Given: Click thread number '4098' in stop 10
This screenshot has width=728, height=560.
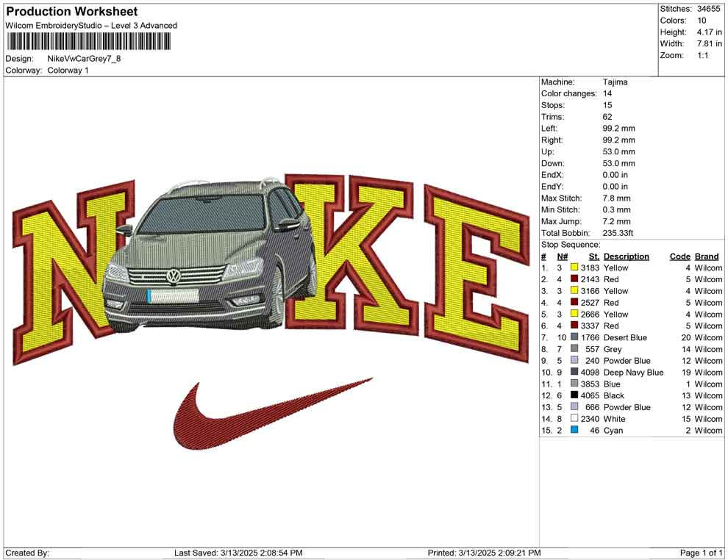Looking at the screenshot, I should point(590,372).
